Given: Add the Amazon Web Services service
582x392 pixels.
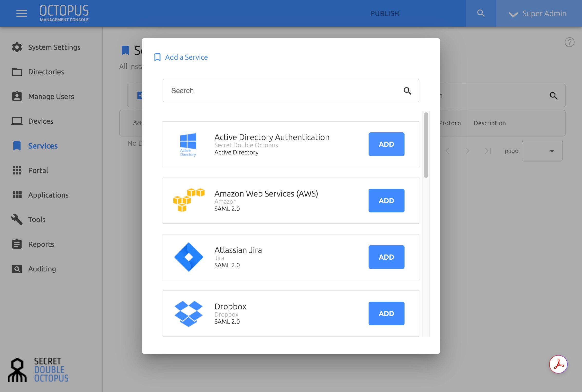Looking at the screenshot, I should [386, 201].
